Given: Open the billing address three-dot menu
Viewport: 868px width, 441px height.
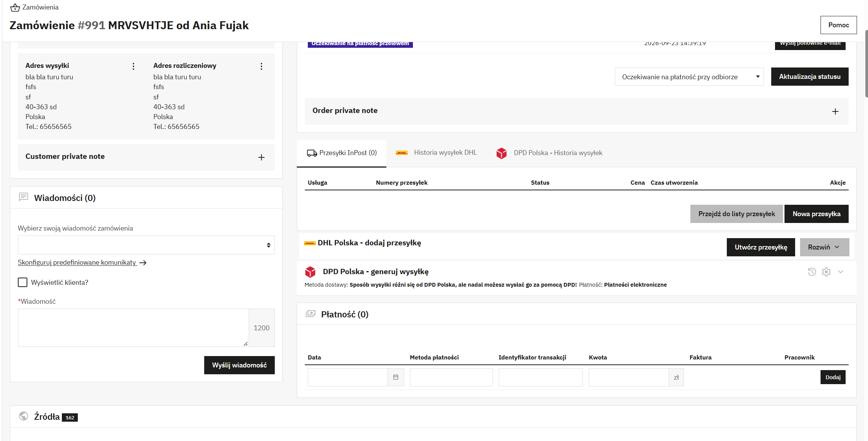Looking at the screenshot, I should [x=261, y=66].
